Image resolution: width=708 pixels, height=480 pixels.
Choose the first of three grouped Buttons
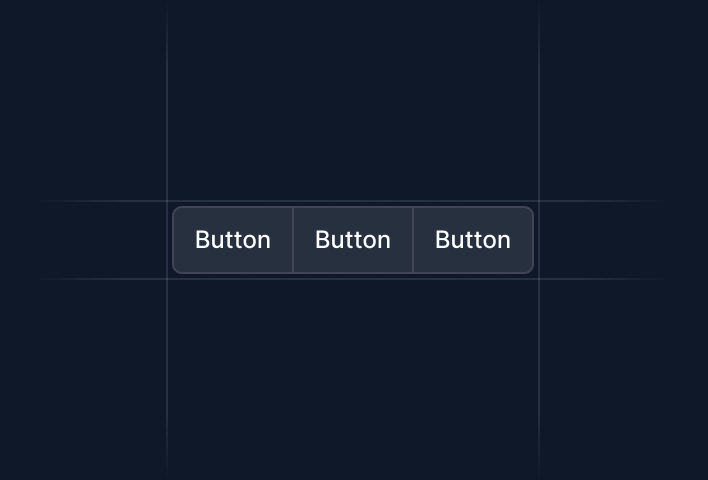(x=233, y=240)
